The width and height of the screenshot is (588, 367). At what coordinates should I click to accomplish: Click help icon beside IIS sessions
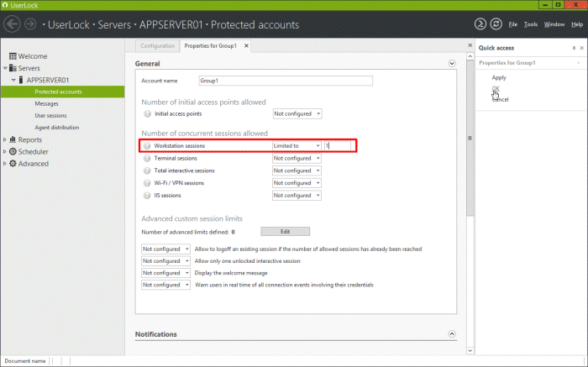pyautogui.click(x=147, y=196)
